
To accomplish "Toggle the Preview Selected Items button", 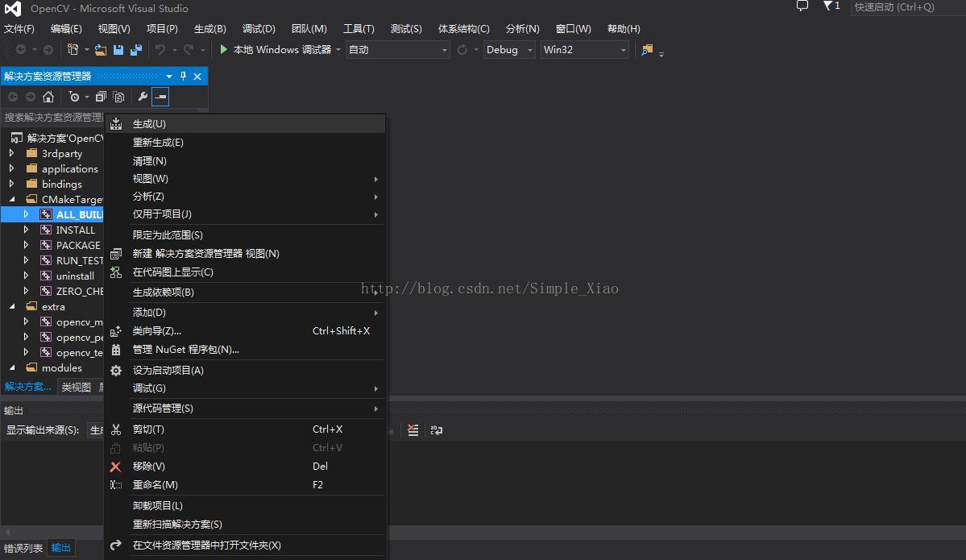I will pyautogui.click(x=160, y=97).
